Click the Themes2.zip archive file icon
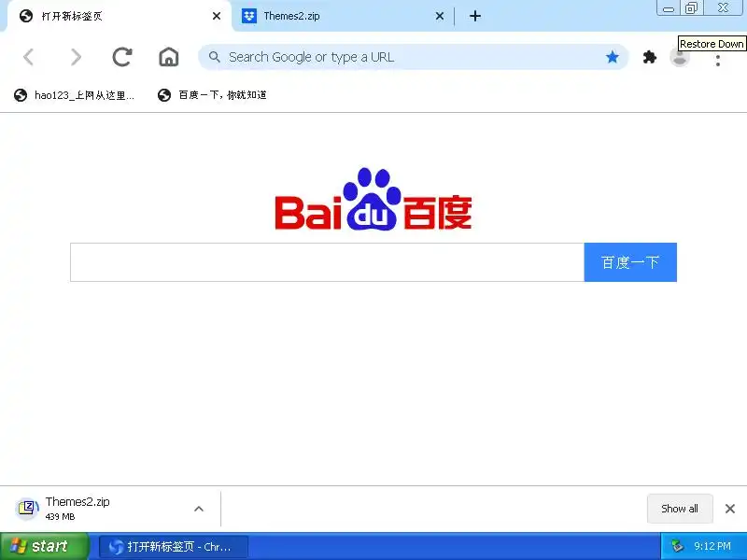The image size is (747, 560). click(x=28, y=508)
